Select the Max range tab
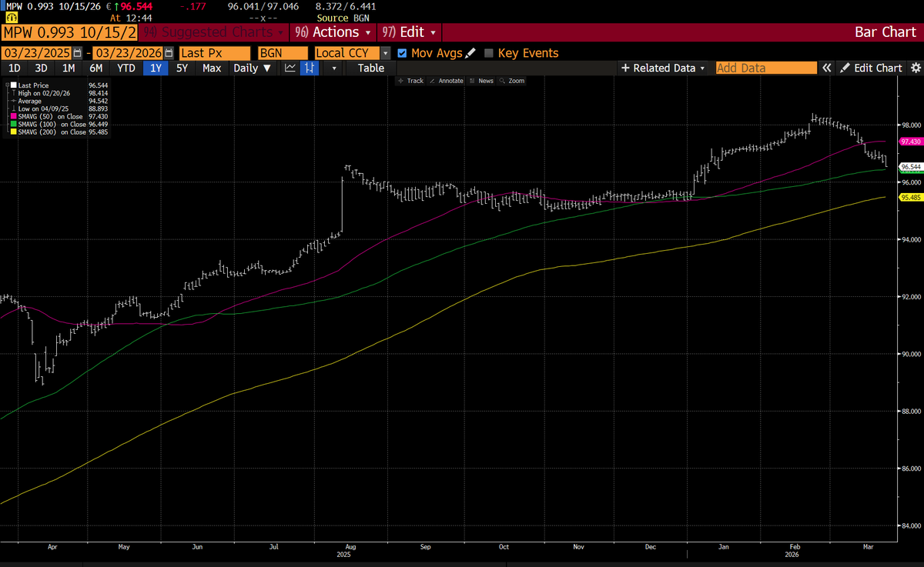Screen dimensions: 924x567 pyautogui.click(x=212, y=68)
